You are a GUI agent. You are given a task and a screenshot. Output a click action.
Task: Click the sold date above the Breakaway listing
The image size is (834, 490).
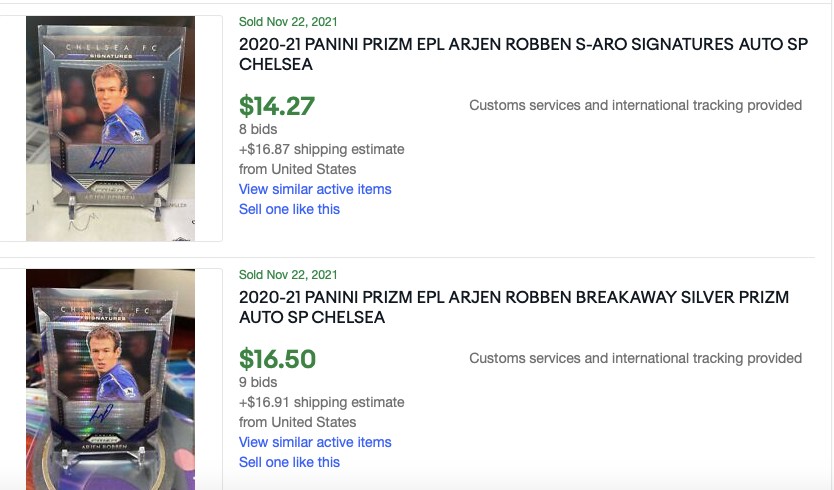coord(288,274)
